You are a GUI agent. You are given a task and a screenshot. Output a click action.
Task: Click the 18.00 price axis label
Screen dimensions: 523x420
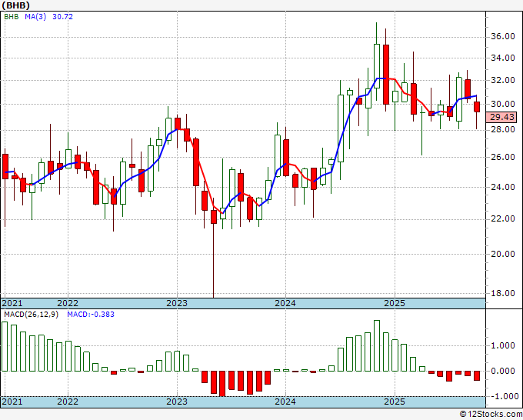(502, 293)
